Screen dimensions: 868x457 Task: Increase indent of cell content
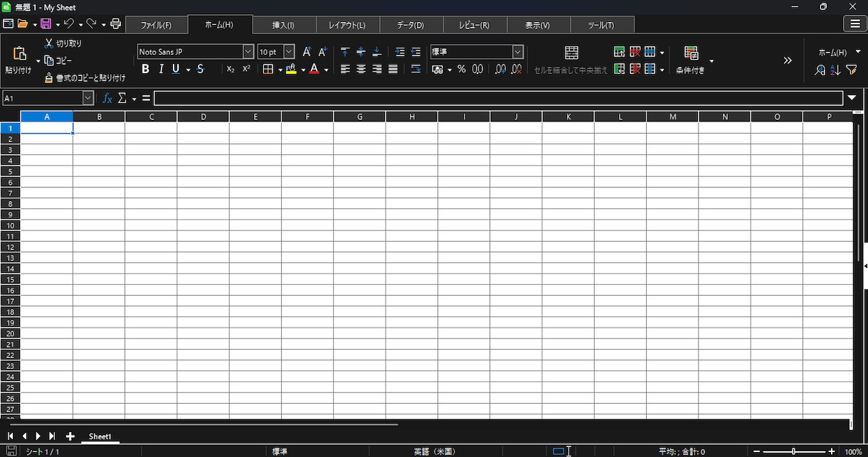click(400, 52)
